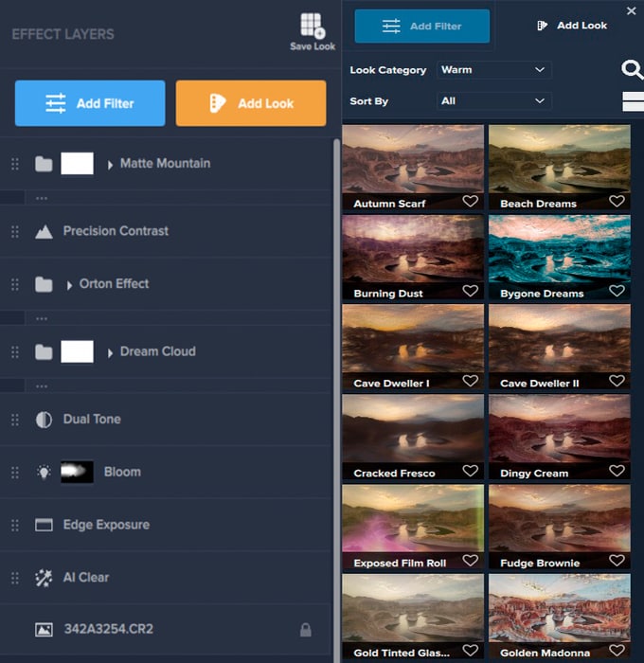Screen dimensions: 644x663
Task: Select the Edge Exposure layer name
Action: tap(106, 525)
